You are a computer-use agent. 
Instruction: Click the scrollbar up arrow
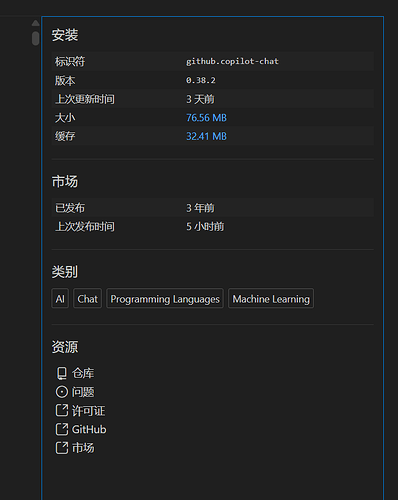[x=35, y=23]
